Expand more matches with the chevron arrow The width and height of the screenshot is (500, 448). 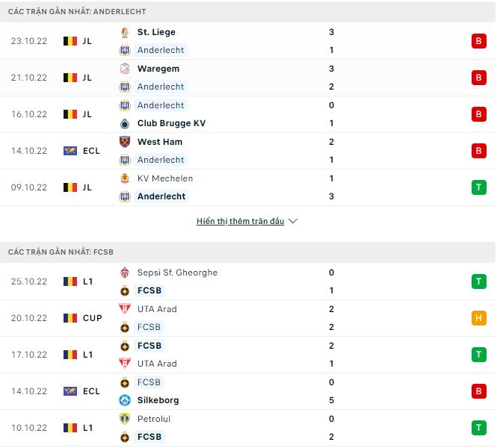(x=293, y=222)
